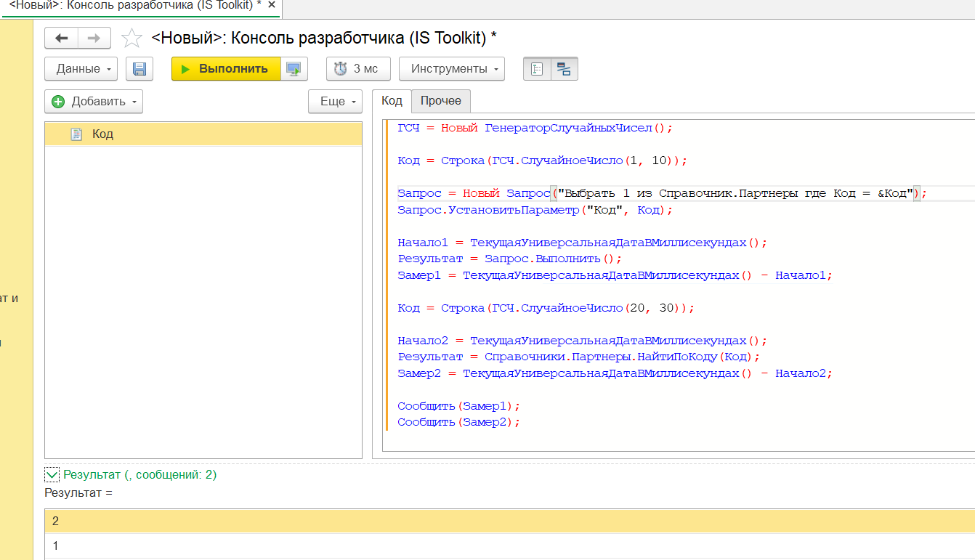Go forward with the right arrow button
The image size is (975, 560).
(94, 38)
